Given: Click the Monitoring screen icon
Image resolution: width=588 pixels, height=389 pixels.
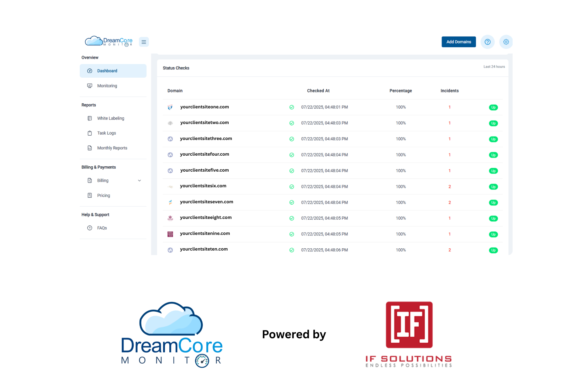Looking at the screenshot, I should point(90,86).
